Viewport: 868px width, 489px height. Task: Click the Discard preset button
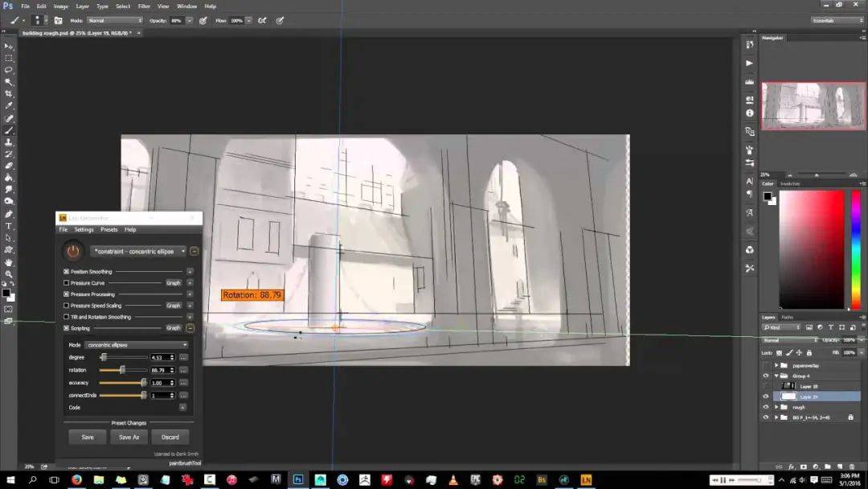170,437
